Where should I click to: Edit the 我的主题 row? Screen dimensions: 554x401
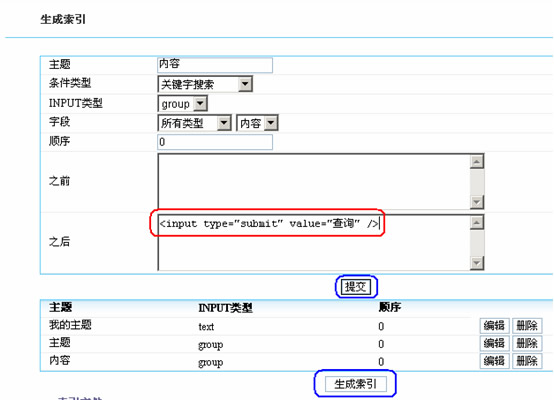click(x=494, y=325)
